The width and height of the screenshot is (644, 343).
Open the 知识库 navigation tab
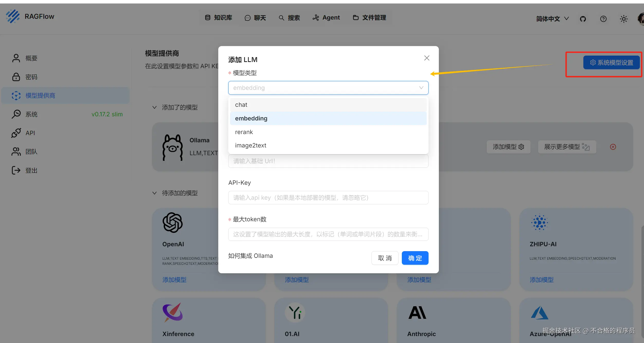[x=219, y=17]
